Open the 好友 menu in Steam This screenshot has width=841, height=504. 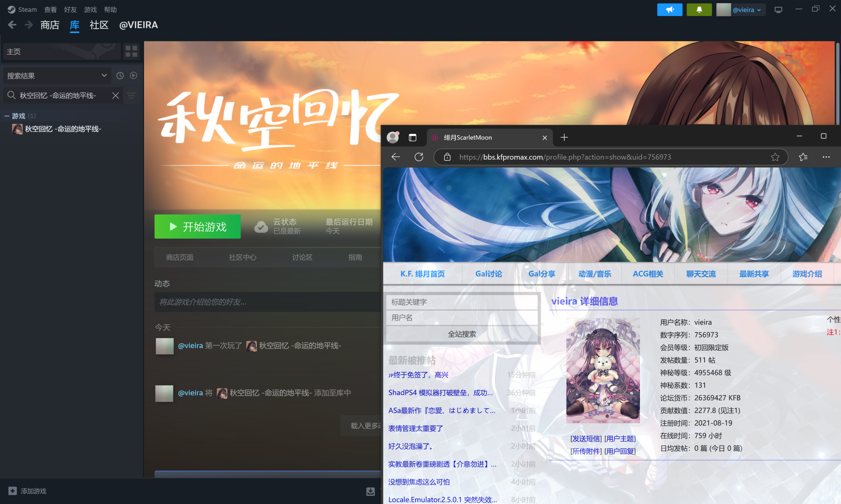[x=70, y=10]
